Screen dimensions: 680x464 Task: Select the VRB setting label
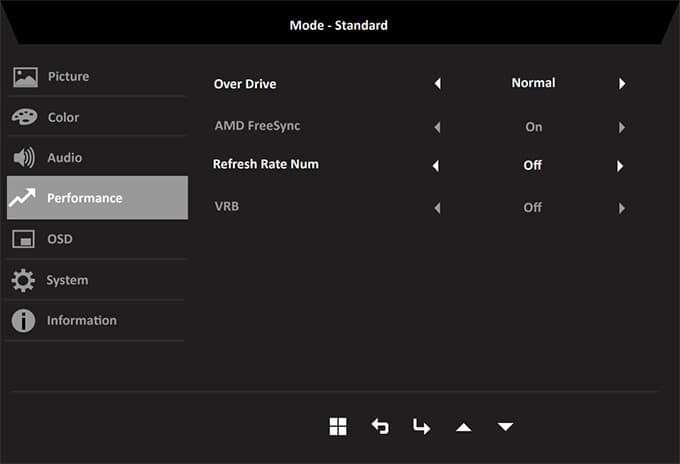[226, 206]
